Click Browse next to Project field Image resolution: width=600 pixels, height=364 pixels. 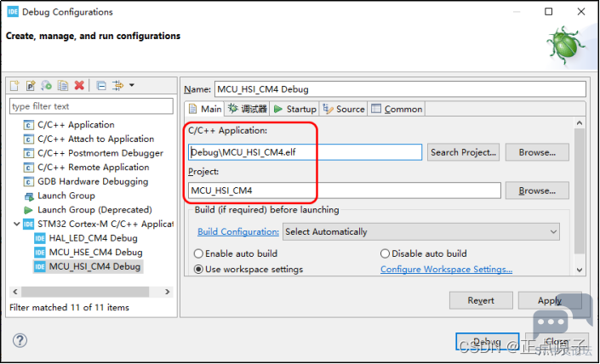tap(537, 191)
